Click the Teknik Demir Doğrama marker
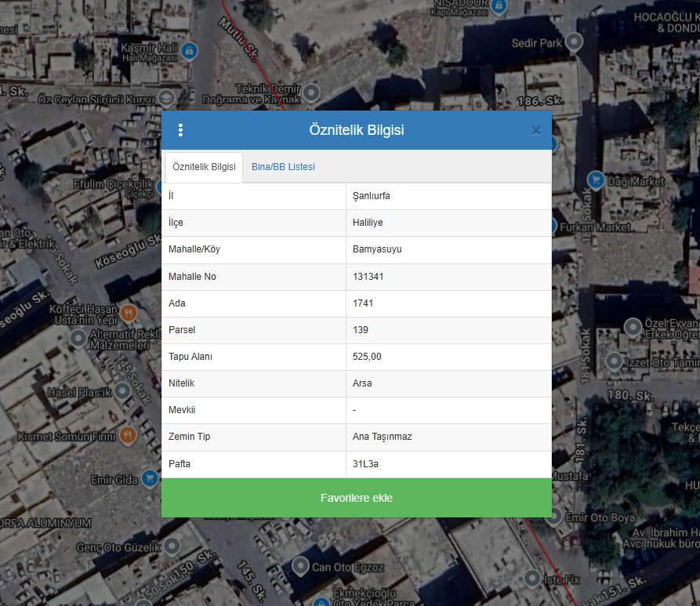700x606 pixels. pos(312,93)
